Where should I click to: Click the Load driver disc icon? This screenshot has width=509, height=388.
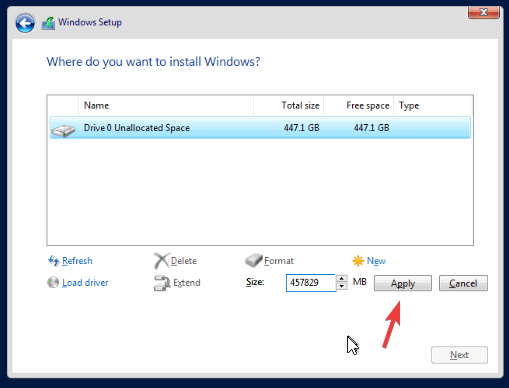point(53,283)
